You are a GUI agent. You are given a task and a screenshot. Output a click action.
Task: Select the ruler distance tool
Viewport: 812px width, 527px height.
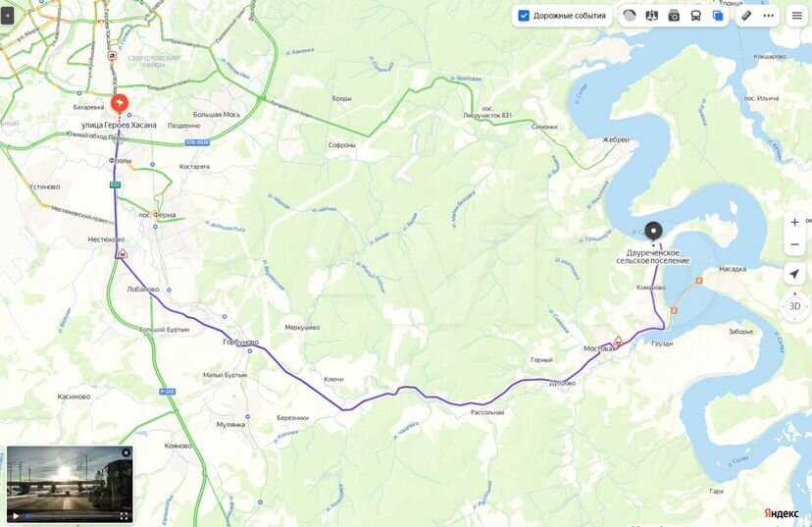746,16
